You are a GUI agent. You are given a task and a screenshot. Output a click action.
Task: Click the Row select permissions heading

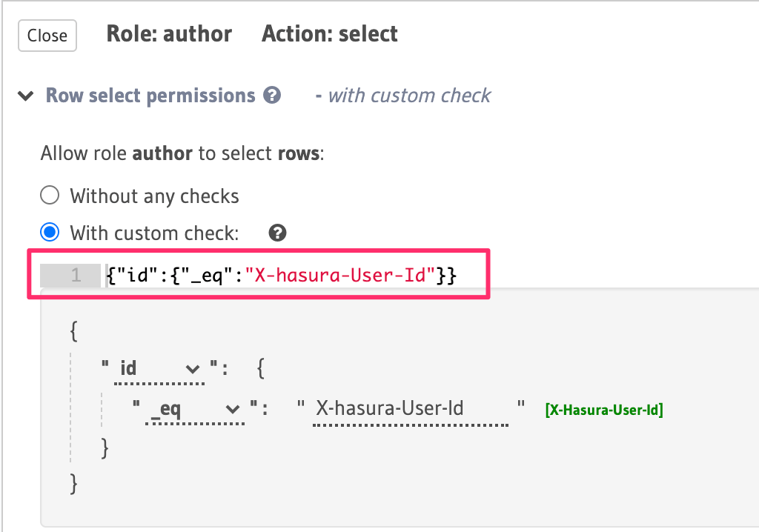150,96
